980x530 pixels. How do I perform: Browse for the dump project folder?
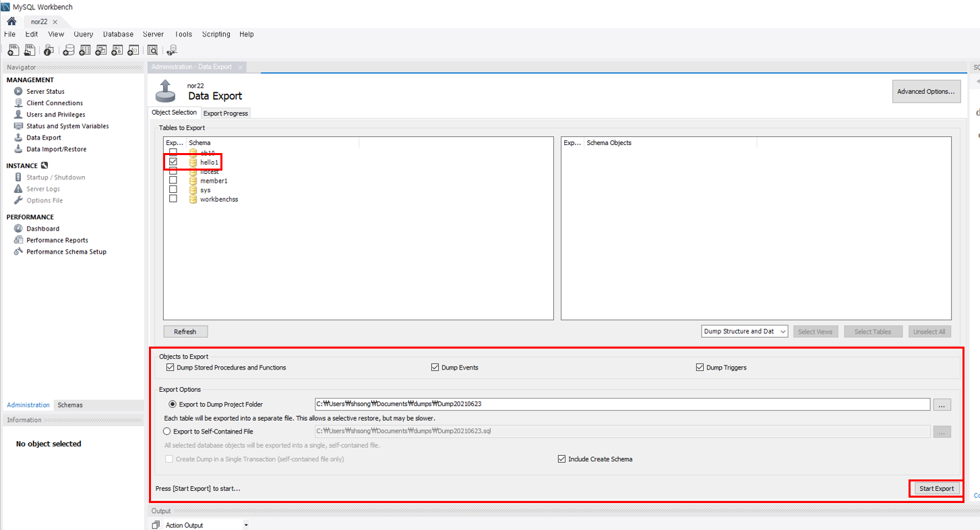tap(942, 405)
